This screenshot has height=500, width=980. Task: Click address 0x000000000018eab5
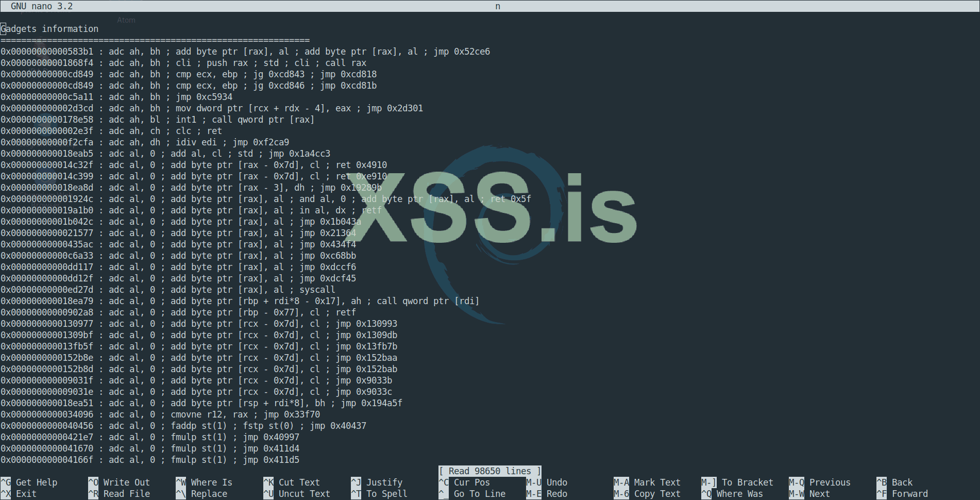coord(47,154)
